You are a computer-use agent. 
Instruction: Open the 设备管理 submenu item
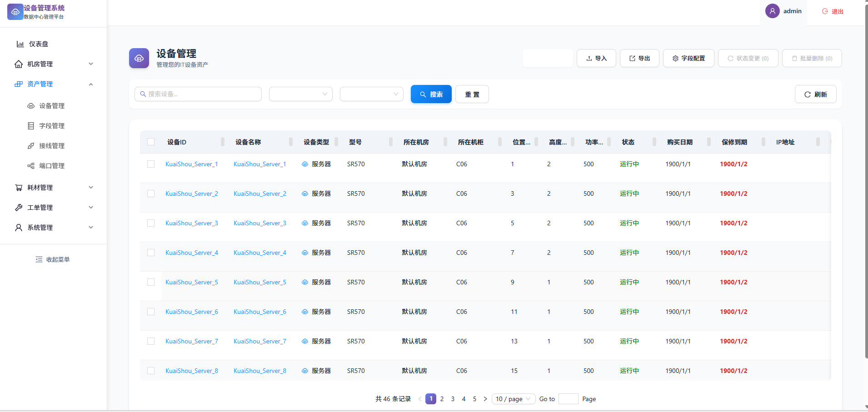[x=54, y=106]
